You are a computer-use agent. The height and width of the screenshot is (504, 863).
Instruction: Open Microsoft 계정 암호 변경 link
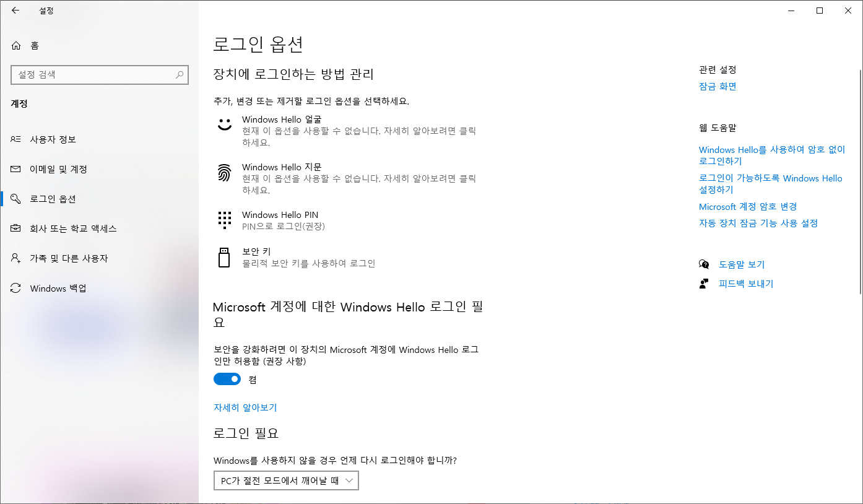tap(747, 206)
